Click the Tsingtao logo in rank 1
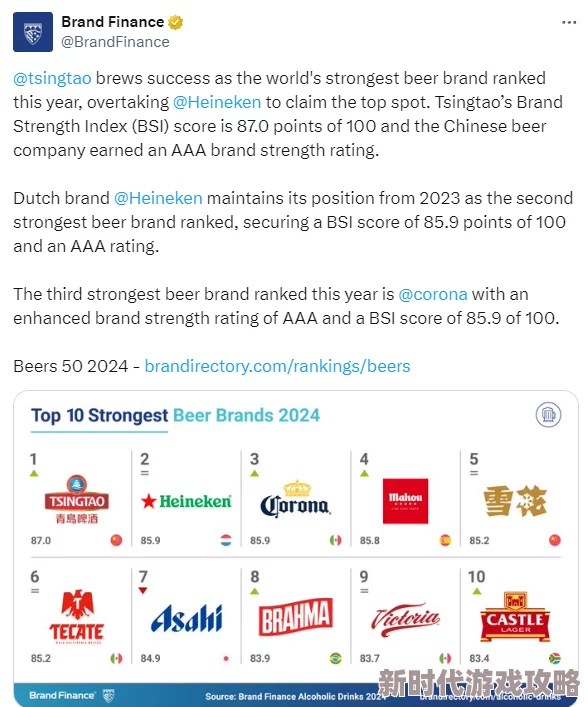Viewport: 588px width, 707px height. (77, 500)
